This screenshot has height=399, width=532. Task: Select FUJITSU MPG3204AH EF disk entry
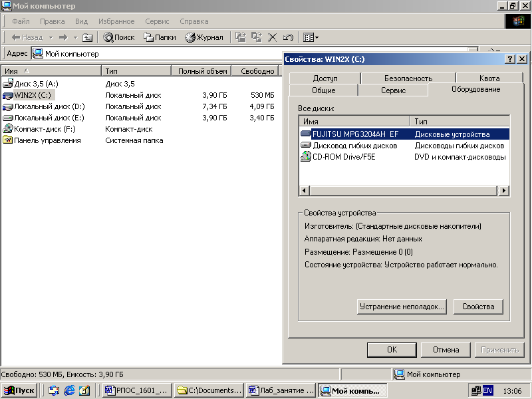tap(405, 134)
